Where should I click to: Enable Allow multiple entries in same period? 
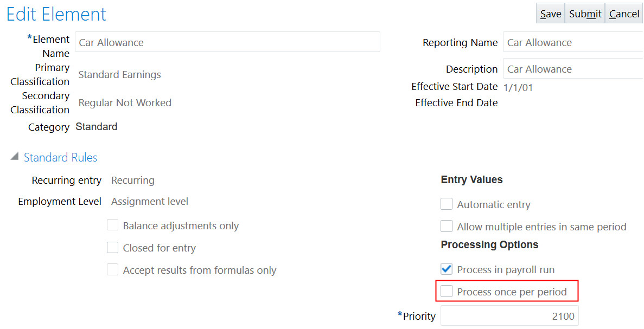(x=447, y=227)
